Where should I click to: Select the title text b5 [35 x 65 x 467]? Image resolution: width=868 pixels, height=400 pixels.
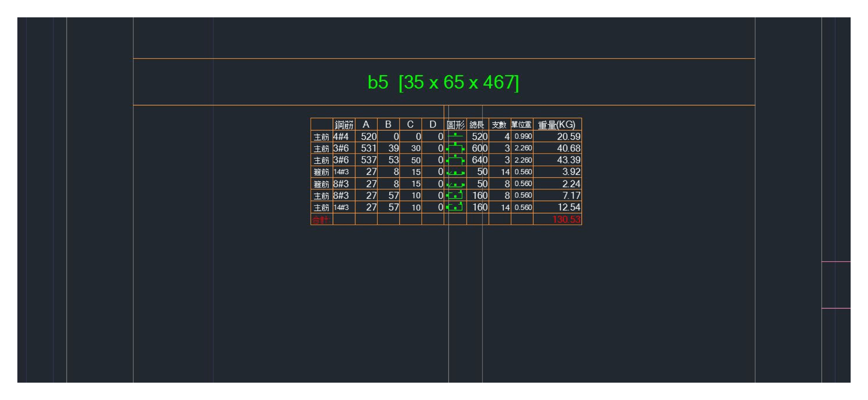pyautogui.click(x=443, y=82)
